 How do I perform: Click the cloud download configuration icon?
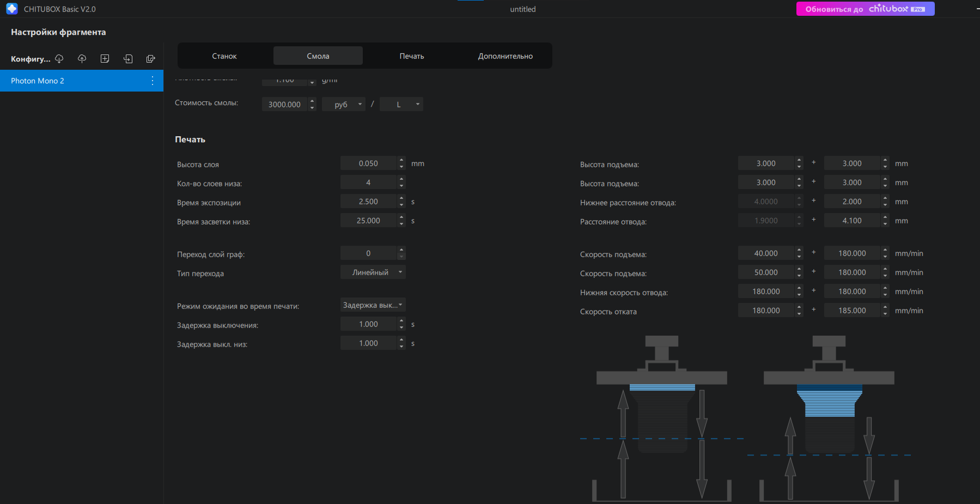tap(59, 59)
